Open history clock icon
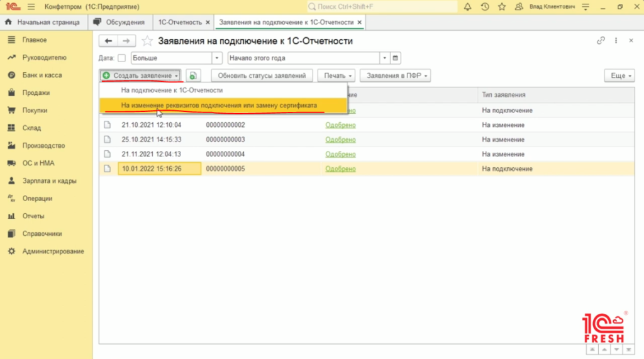Viewport: 644px width, 359px height. pyautogui.click(x=485, y=6)
